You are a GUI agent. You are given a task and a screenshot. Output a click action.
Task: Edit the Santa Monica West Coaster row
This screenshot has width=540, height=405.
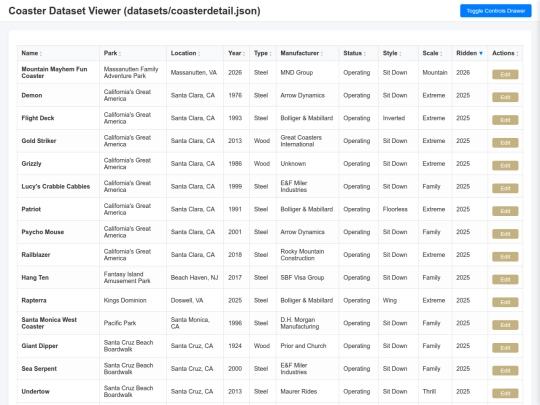(x=505, y=325)
